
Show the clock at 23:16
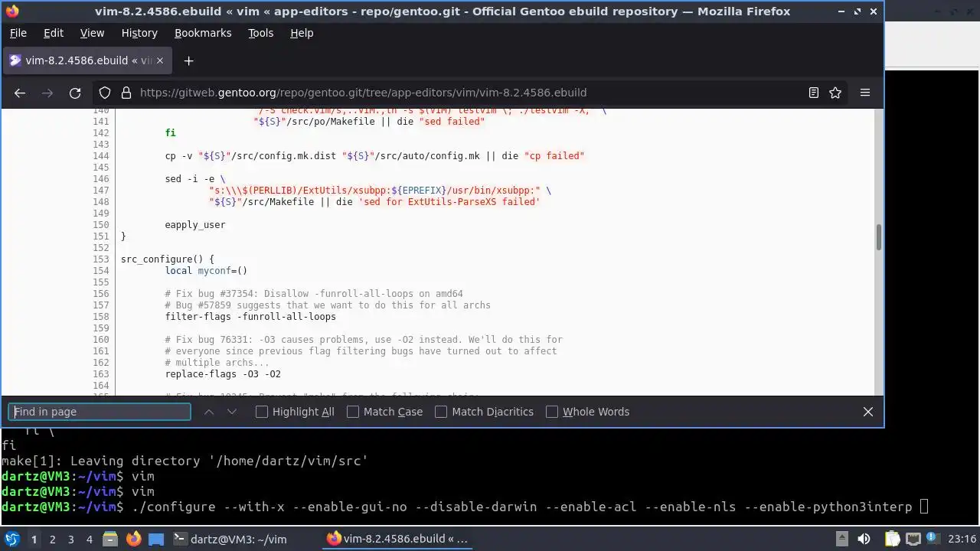coord(962,539)
